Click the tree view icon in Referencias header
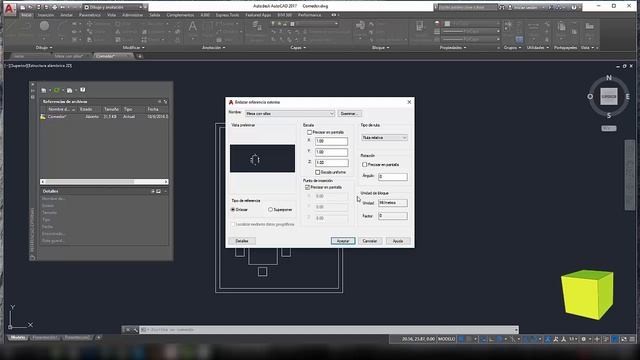 click(x=165, y=102)
